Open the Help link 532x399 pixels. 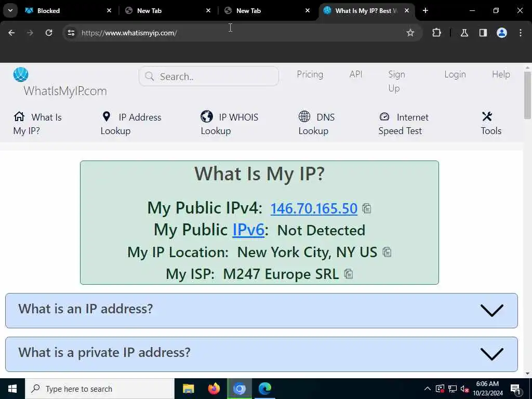[501, 74]
